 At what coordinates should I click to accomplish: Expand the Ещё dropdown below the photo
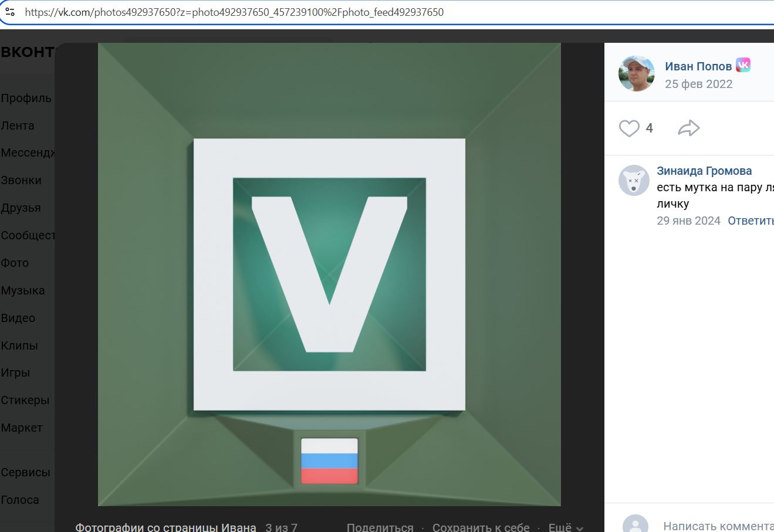pos(566,527)
